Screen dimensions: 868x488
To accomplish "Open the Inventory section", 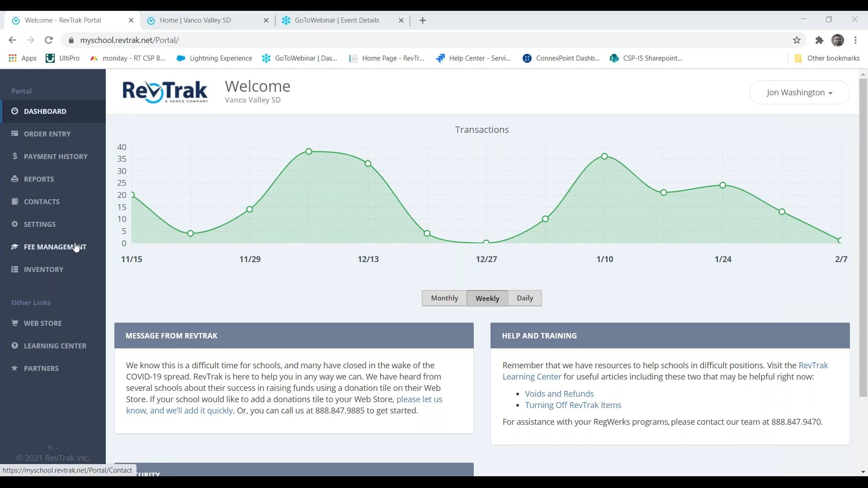I will click(x=44, y=269).
